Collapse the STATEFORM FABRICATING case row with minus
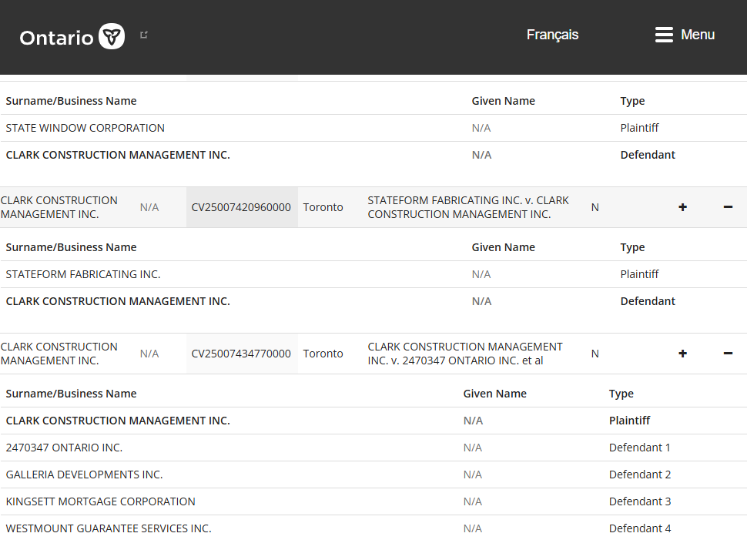The image size is (747, 560). point(728,207)
